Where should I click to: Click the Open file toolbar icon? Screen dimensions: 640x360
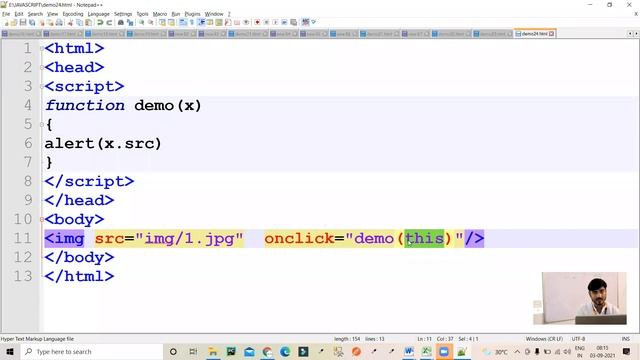(14, 22)
